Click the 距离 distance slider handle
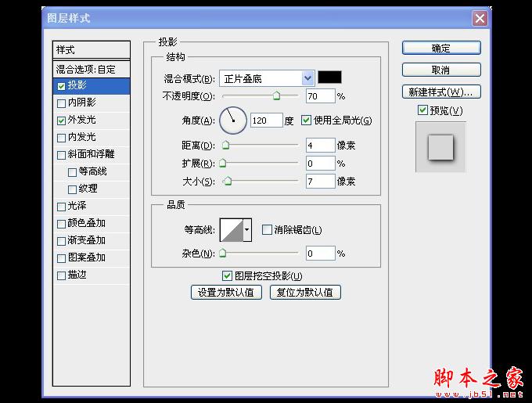Screen dimensions: 532x403 coord(225,146)
